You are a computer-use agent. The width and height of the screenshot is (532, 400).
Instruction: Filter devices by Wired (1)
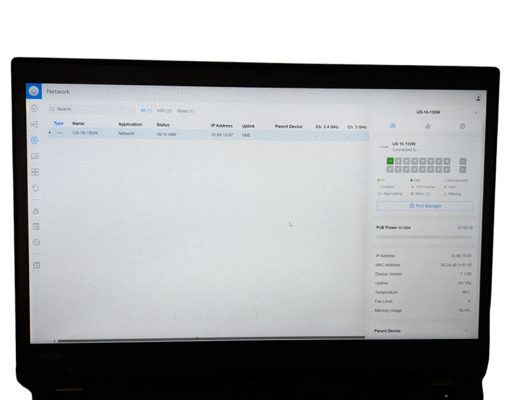pos(186,111)
